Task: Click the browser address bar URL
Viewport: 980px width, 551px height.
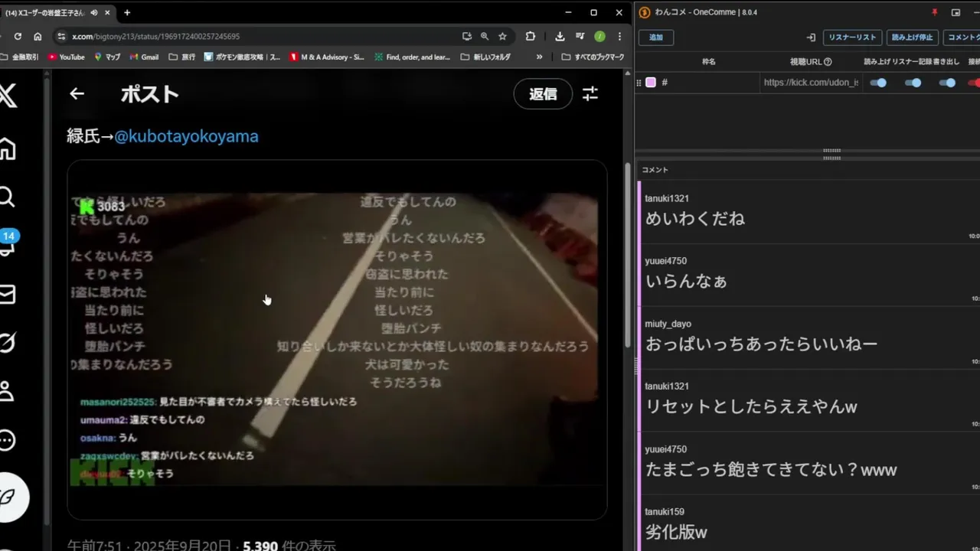Action: click(x=155, y=36)
